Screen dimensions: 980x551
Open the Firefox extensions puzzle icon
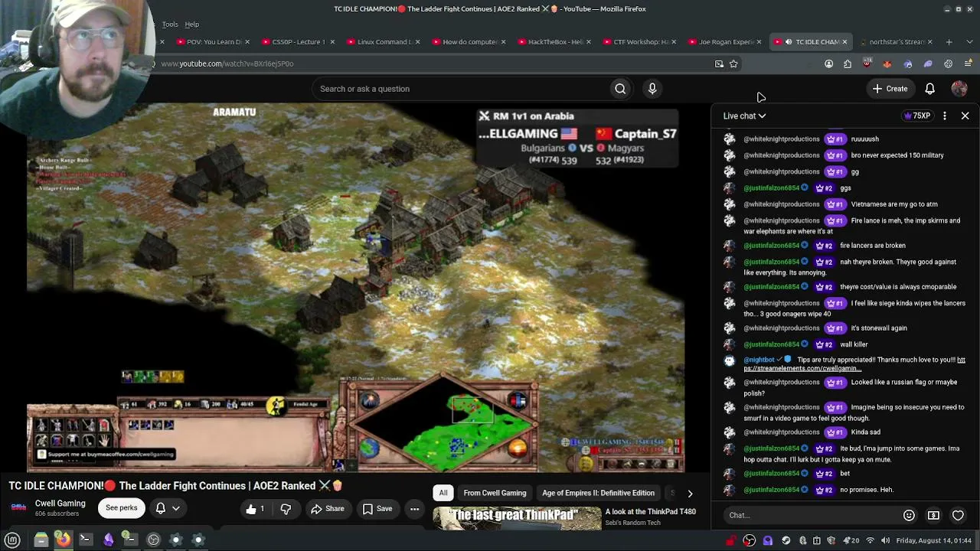(848, 64)
